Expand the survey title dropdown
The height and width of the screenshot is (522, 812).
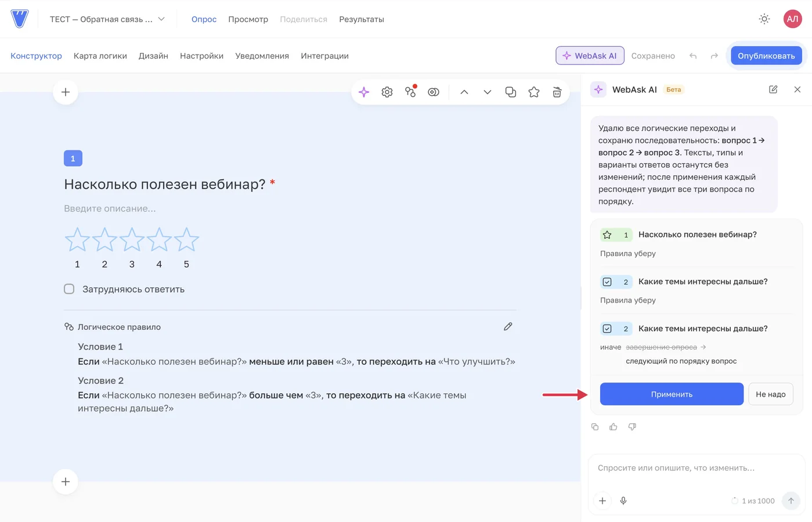(107, 19)
